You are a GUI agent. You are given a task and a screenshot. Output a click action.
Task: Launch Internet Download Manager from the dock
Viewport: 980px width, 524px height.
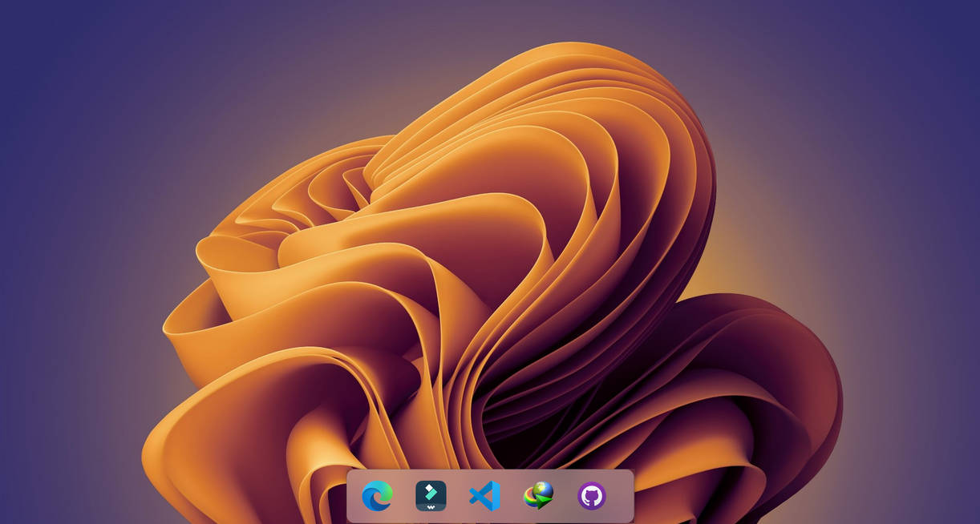pyautogui.click(x=538, y=496)
